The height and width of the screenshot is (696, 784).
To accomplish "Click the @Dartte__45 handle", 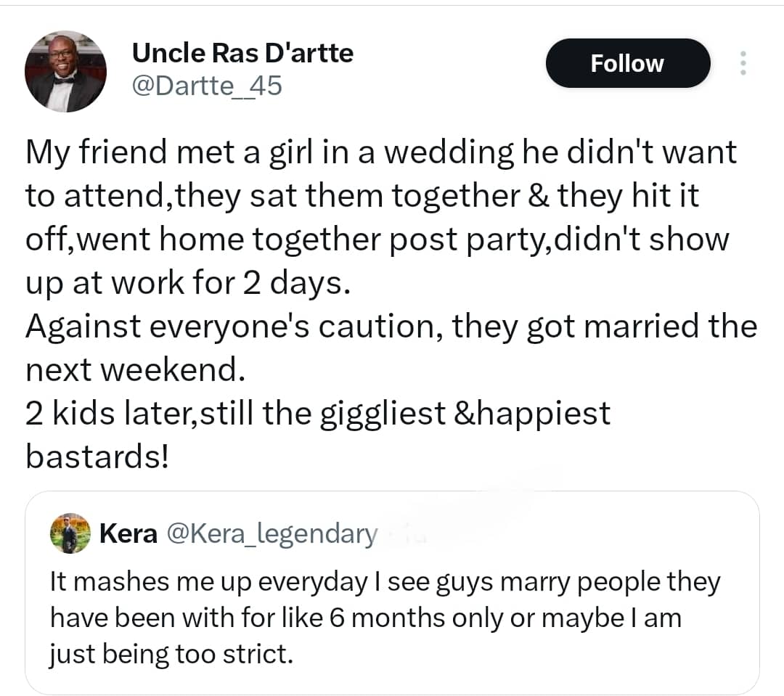I will (x=209, y=85).
